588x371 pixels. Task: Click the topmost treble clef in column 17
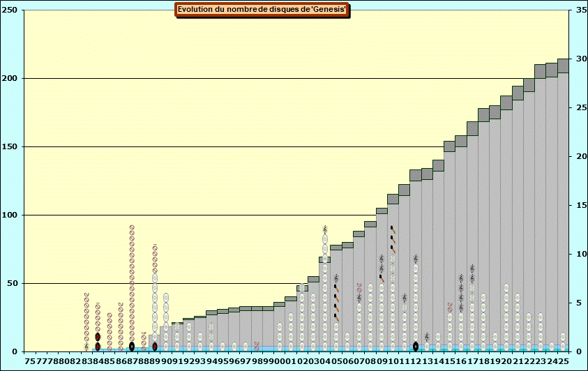pos(472,268)
